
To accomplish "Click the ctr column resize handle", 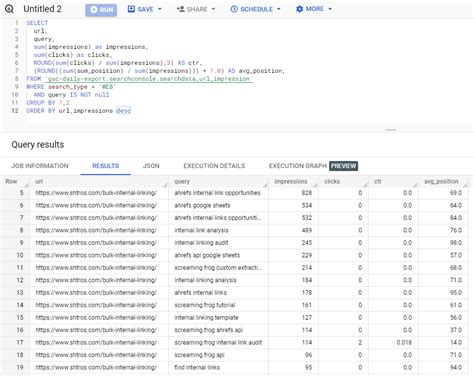I will click(x=415, y=185).
